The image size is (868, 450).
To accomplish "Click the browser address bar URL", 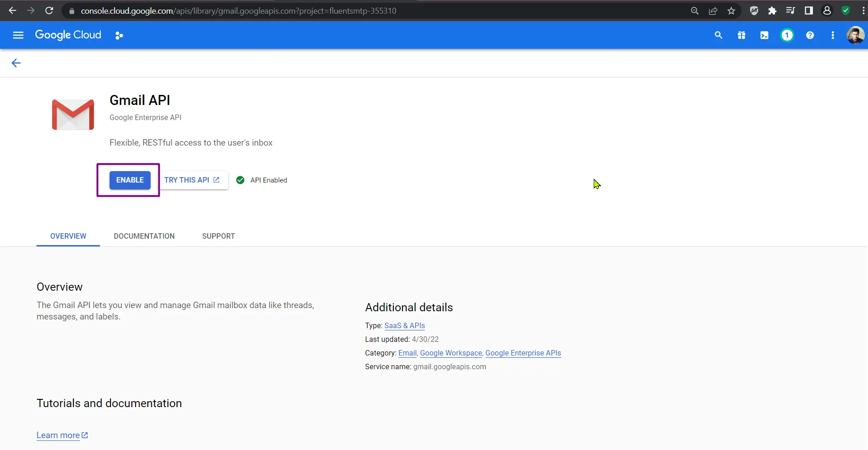I will (x=238, y=10).
